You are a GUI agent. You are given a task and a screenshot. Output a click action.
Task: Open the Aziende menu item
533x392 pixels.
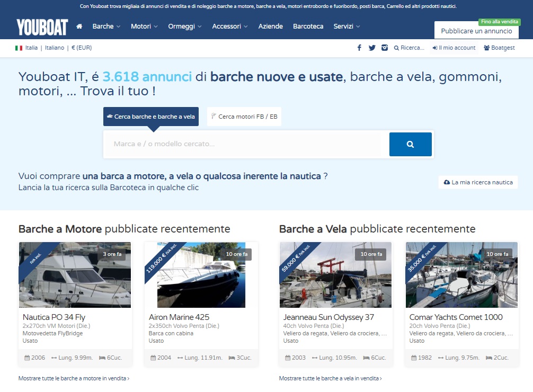(270, 26)
